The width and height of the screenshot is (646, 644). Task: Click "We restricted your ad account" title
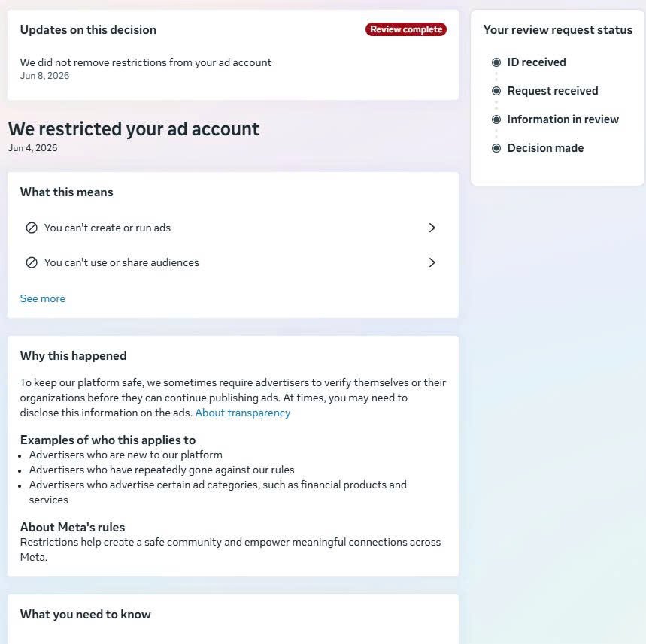pyautogui.click(x=133, y=129)
